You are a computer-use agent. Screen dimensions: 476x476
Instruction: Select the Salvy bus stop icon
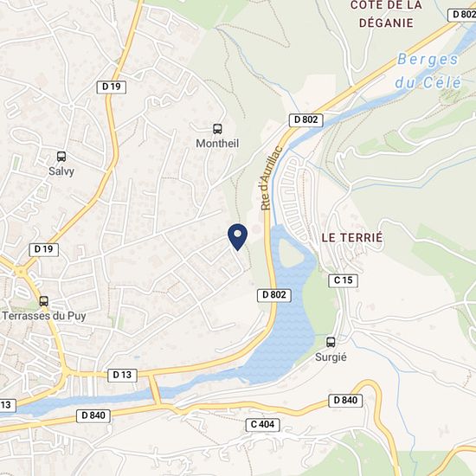pos(61,157)
